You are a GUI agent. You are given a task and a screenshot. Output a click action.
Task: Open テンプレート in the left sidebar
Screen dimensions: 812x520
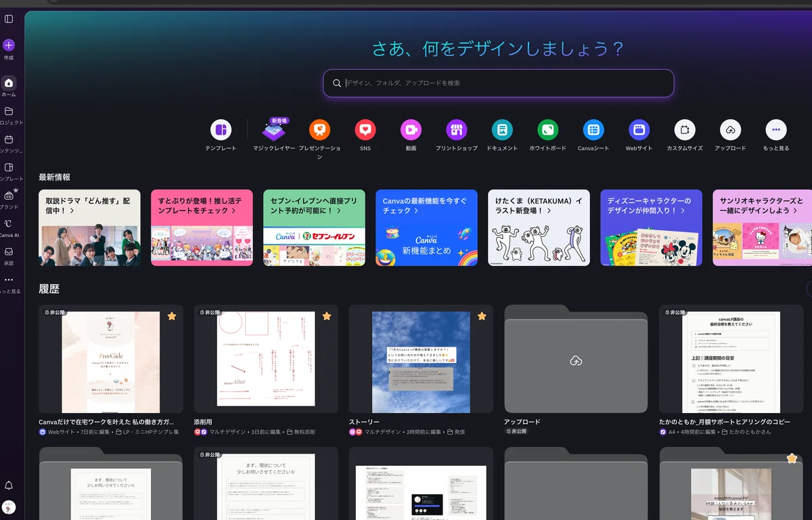(x=9, y=167)
